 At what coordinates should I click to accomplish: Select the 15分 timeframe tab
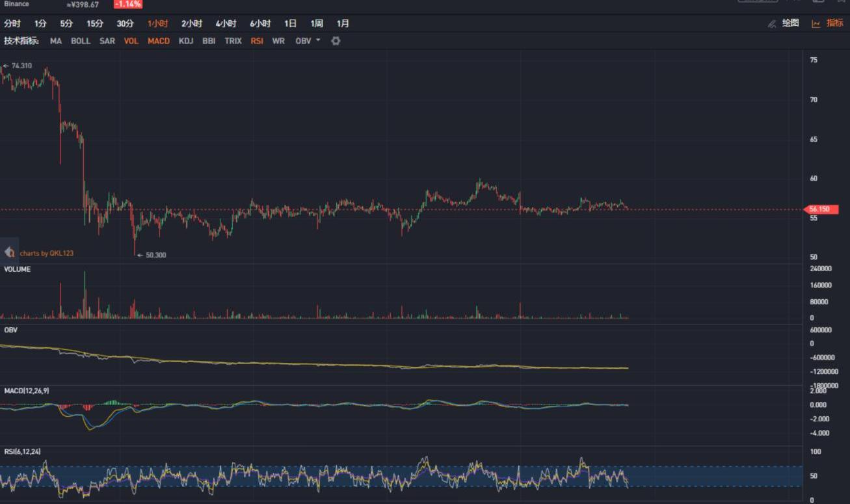click(95, 23)
